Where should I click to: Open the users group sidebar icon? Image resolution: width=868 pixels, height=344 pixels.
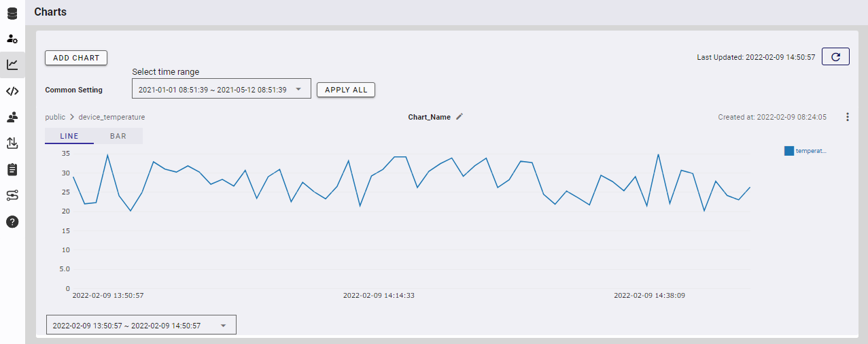click(12, 117)
